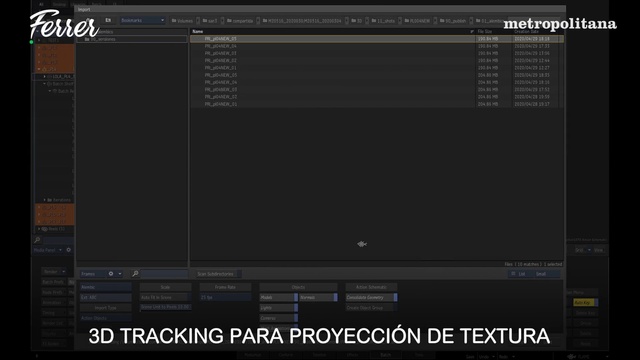Focus the file search input field

click(164, 274)
